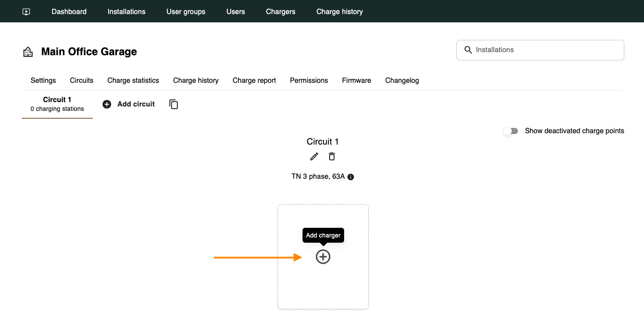644x329 pixels.
Task: Click the copy circuit icon beside Add circuit
Action: (173, 104)
